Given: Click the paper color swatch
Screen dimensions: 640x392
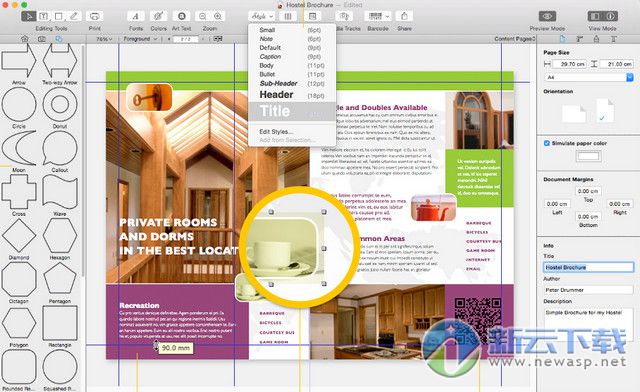Looking at the screenshot, I should pos(588,156).
